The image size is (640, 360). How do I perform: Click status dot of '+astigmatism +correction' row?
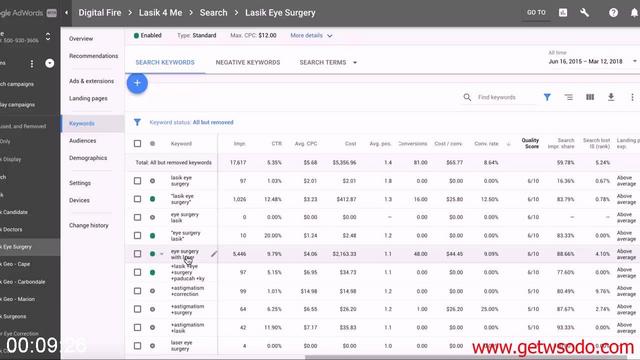(x=152, y=291)
